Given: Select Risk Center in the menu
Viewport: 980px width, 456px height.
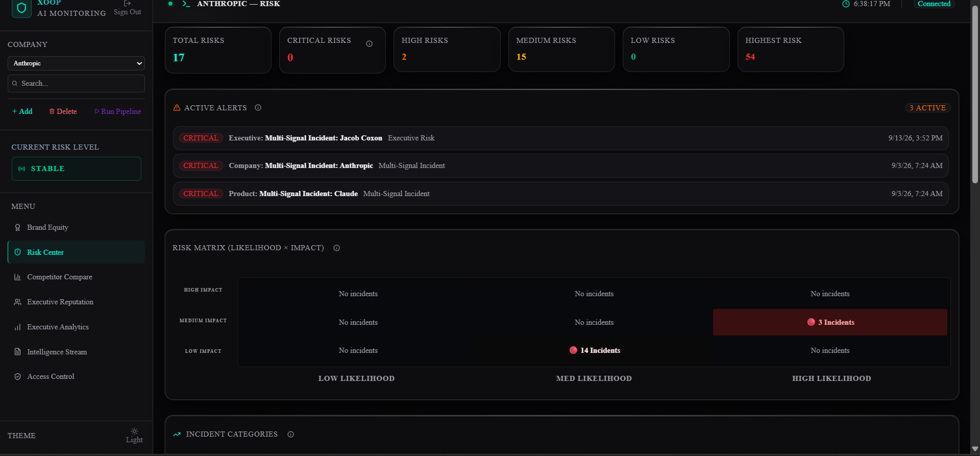Looking at the screenshot, I should pos(76,252).
